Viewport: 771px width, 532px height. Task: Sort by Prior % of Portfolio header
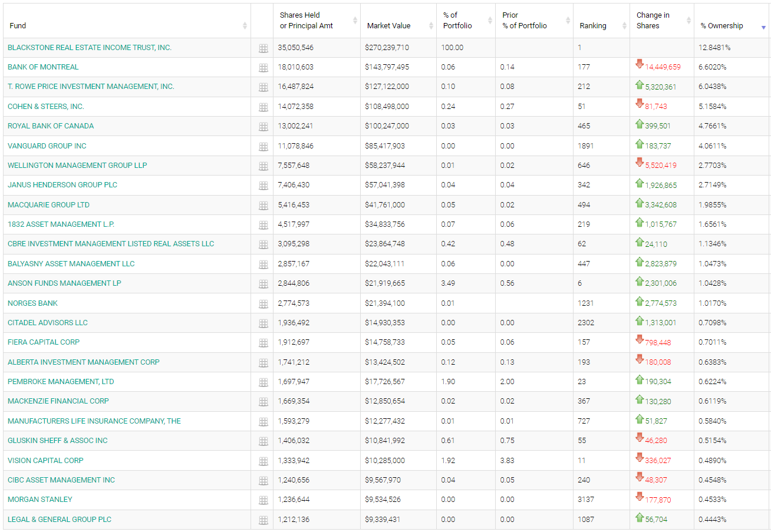[x=534, y=21]
